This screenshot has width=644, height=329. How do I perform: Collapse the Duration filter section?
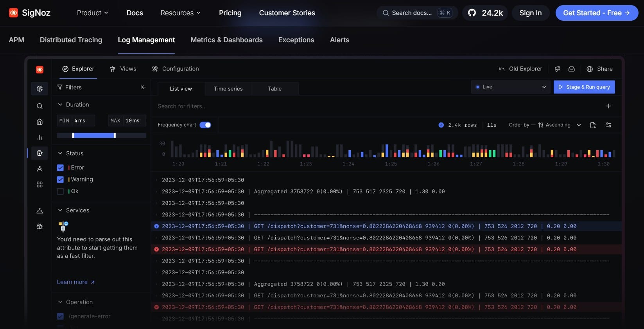[60, 104]
